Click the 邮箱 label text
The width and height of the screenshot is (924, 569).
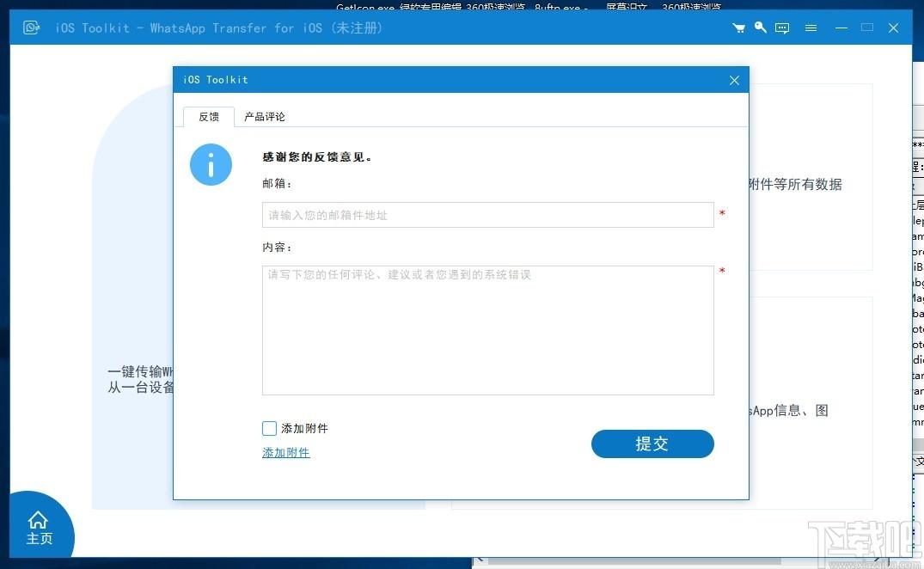pyautogui.click(x=277, y=184)
